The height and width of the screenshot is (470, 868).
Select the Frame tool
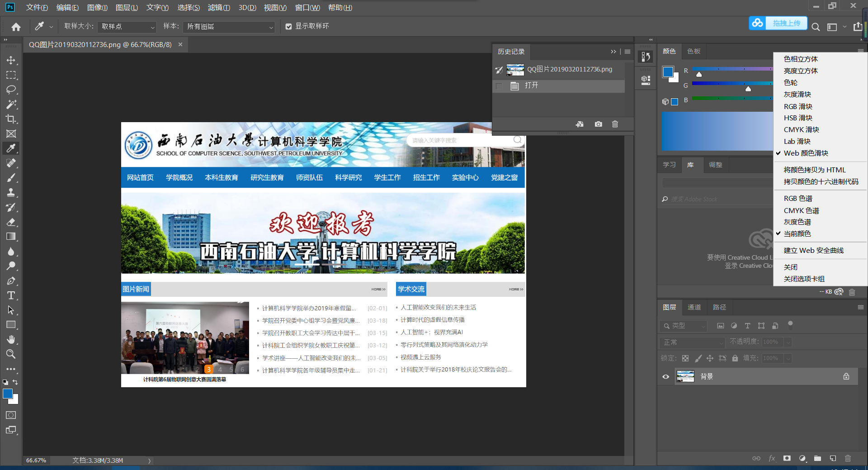tap(11, 133)
